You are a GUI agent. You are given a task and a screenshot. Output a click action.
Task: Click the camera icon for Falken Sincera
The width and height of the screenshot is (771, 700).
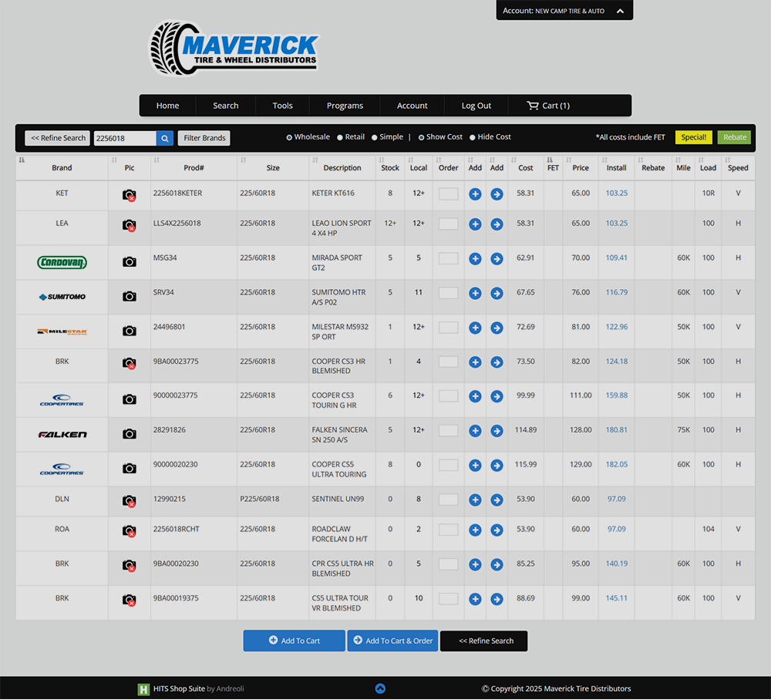tap(130, 434)
